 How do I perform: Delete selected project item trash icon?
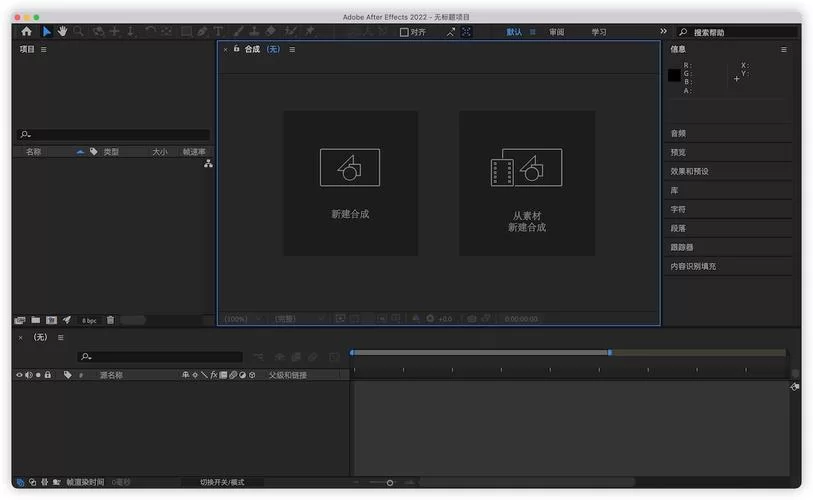pyautogui.click(x=110, y=321)
